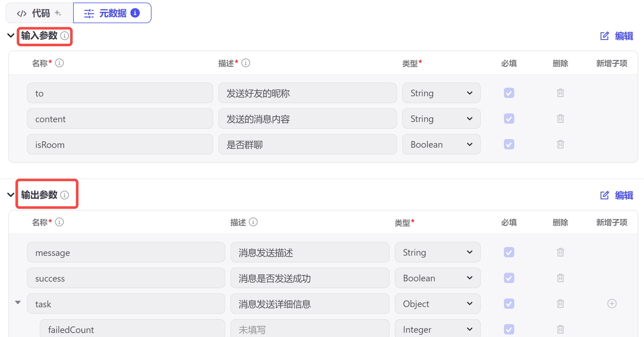Toggle required checkbox for failedCount
The width and height of the screenshot is (644, 337).
(x=509, y=329)
